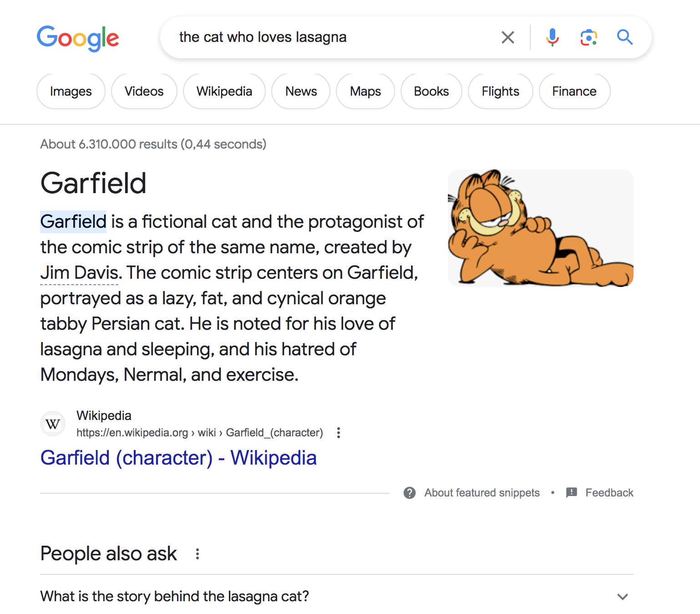Screen dimensions: 700x614
Task: Clear the search query with the X
Action: pyautogui.click(x=507, y=37)
